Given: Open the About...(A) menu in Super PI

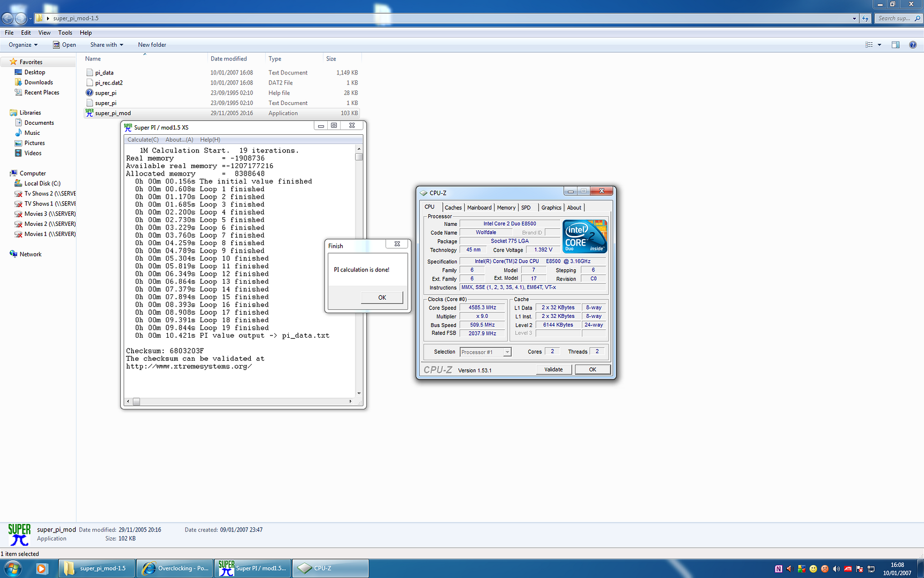Looking at the screenshot, I should point(179,140).
